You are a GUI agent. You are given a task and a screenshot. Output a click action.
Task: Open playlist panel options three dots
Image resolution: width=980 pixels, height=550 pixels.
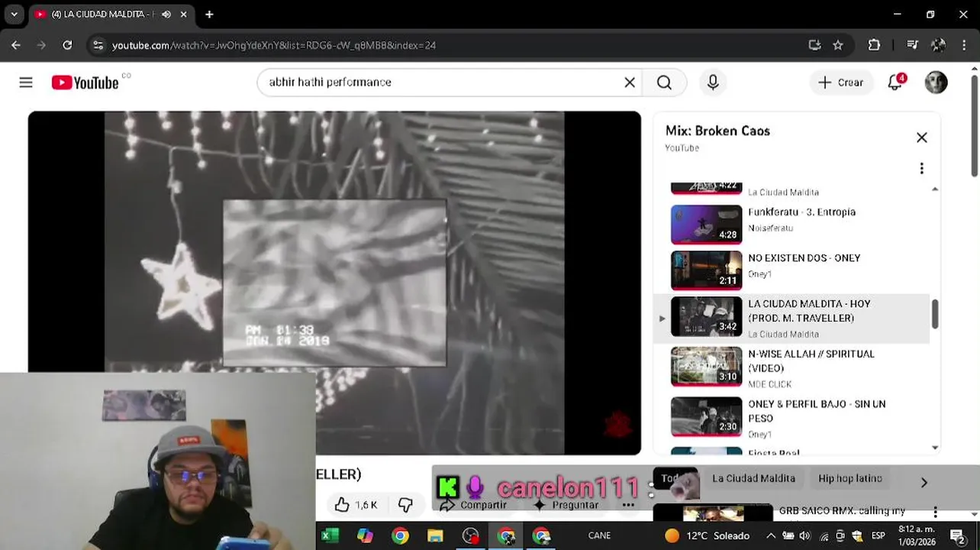click(921, 168)
